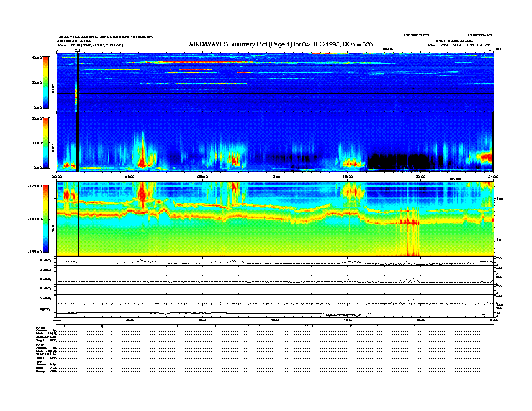Click the 40.00 label on RAD2 scale
This screenshot has width=532, height=411.
36,58
